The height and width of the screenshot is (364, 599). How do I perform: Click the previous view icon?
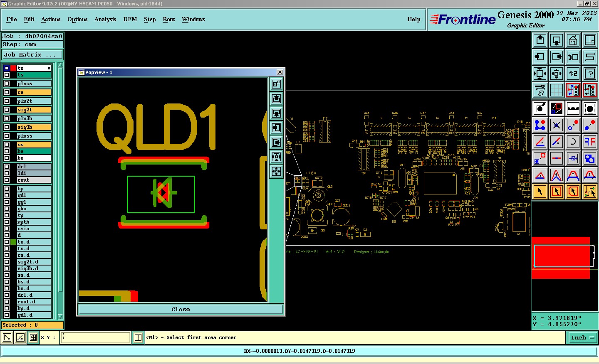pyautogui.click(x=573, y=57)
